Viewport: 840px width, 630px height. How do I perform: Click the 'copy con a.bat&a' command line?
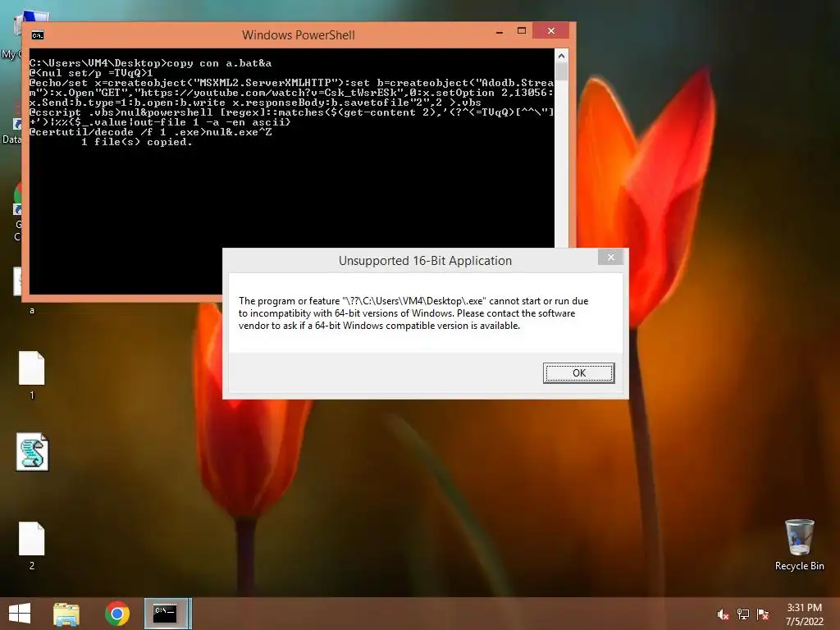(x=151, y=63)
